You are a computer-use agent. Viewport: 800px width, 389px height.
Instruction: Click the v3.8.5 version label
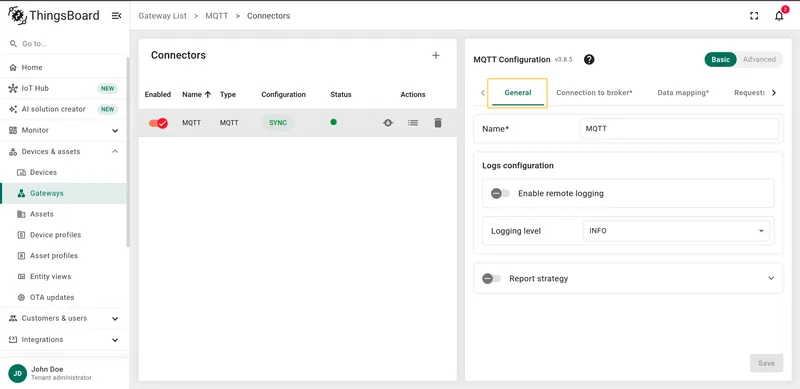[x=564, y=60]
